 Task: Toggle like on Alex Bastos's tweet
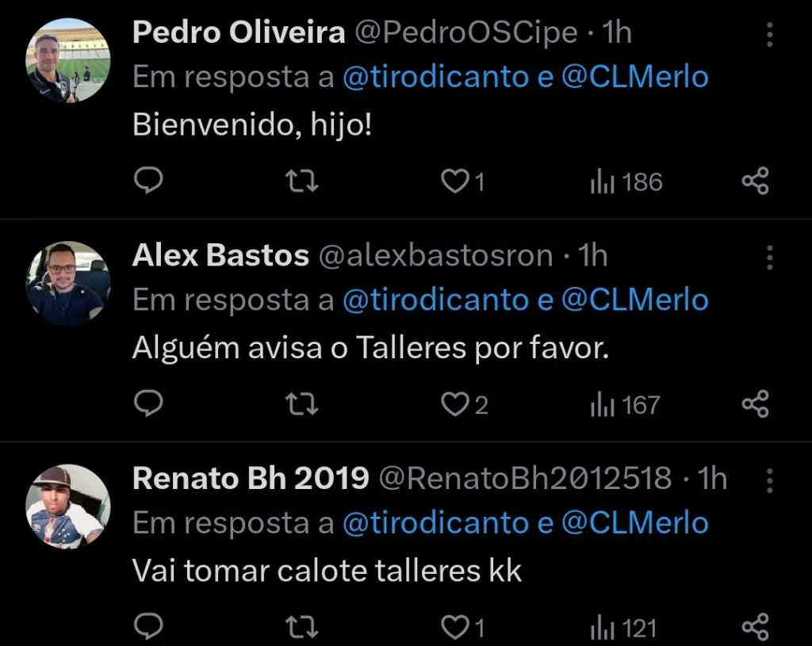(x=456, y=404)
